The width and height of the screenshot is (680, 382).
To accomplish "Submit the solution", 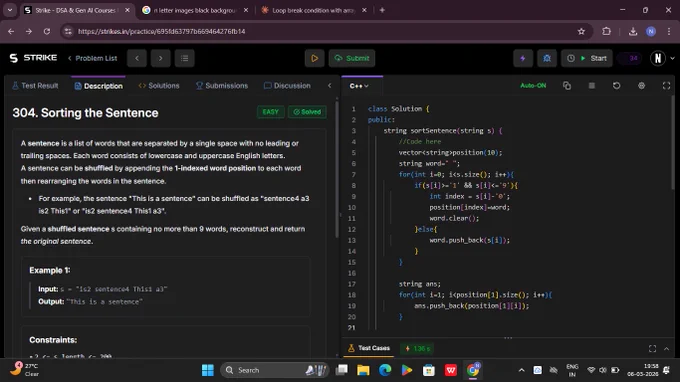I will click(352, 58).
